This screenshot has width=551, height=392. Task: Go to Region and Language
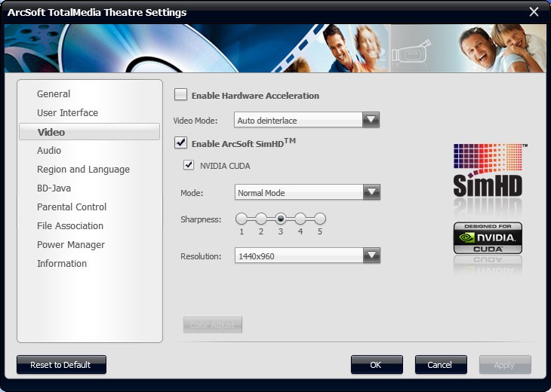(x=83, y=170)
